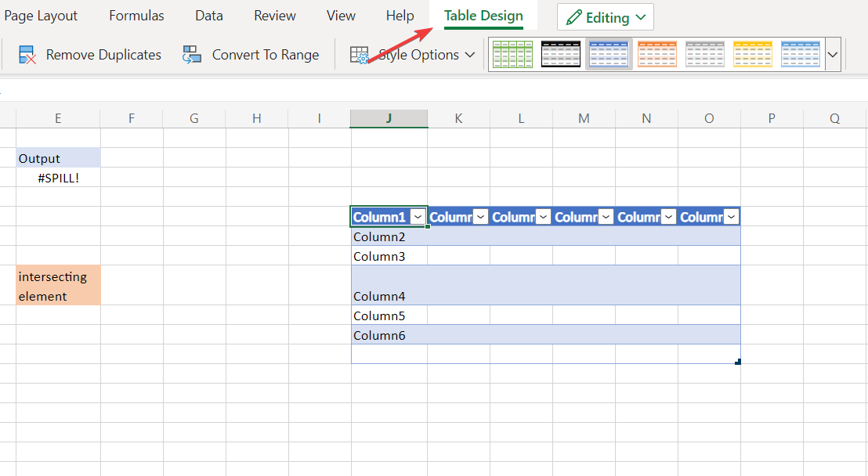Image resolution: width=868 pixels, height=476 pixels.
Task: Open the filter dropdown in column L header
Action: [x=543, y=217]
